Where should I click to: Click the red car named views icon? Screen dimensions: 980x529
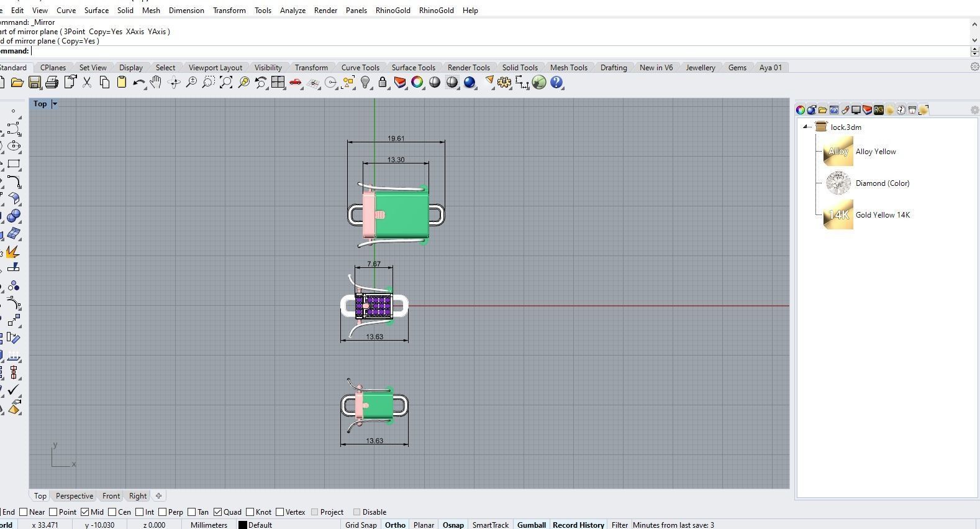click(296, 83)
